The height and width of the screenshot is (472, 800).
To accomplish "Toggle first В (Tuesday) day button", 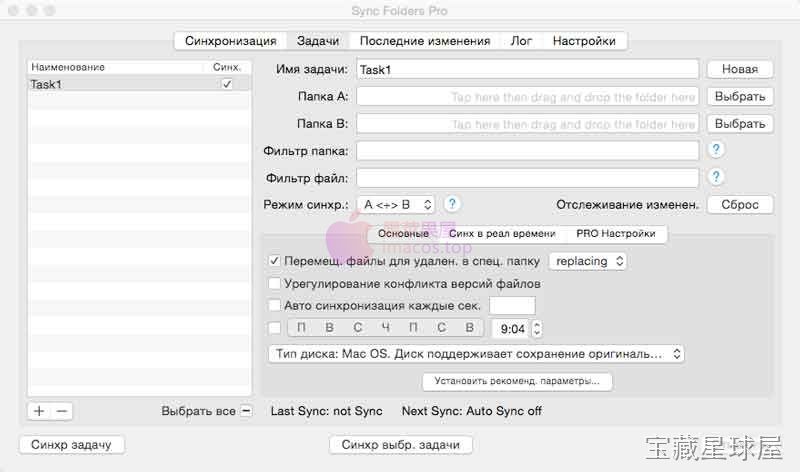I will pyautogui.click(x=330, y=328).
